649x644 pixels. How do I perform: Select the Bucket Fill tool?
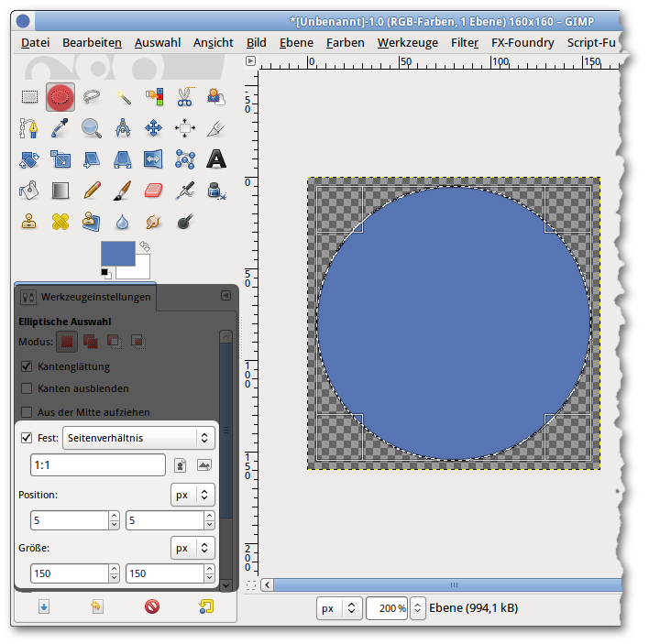29,191
